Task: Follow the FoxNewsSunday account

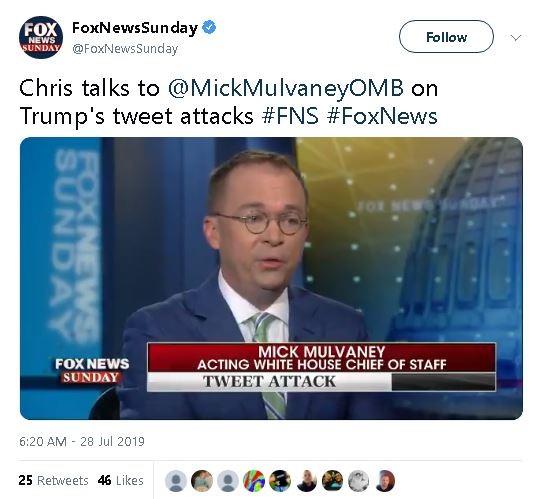Action: (446, 37)
